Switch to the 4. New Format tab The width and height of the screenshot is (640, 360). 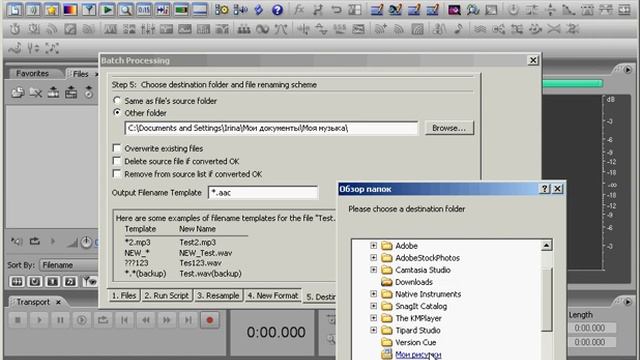click(x=273, y=296)
